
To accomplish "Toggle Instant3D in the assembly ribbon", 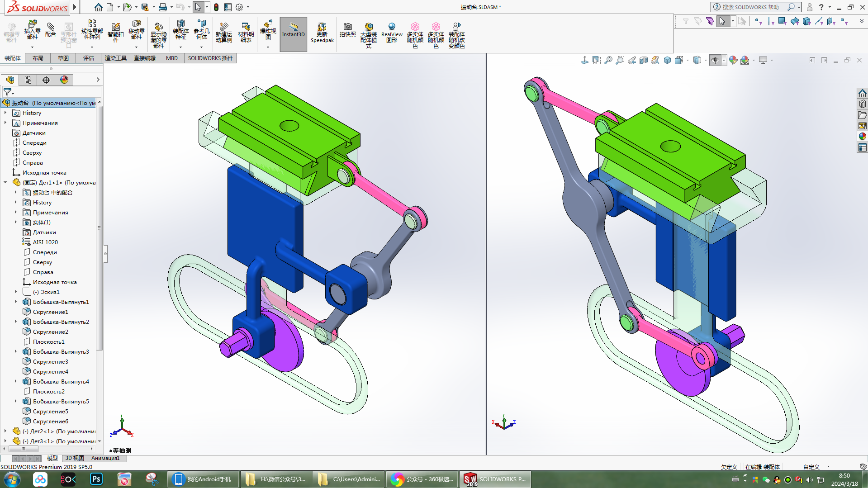I will [x=294, y=34].
